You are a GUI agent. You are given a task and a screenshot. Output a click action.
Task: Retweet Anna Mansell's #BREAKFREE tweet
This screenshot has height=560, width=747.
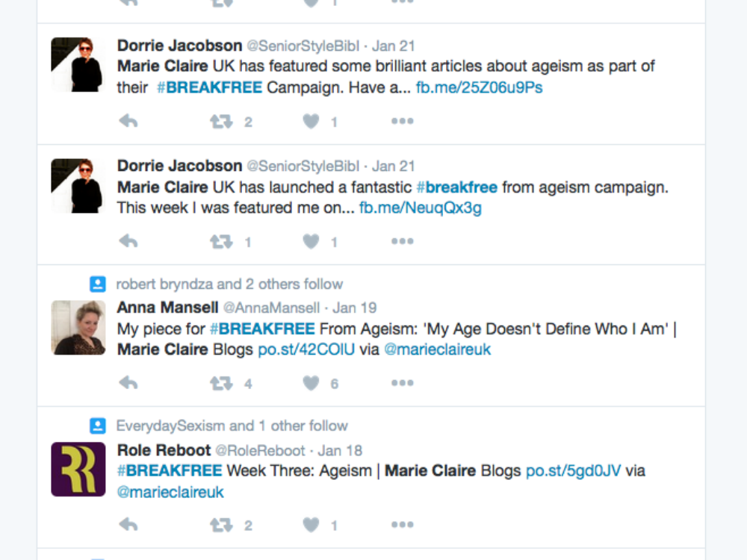coord(221,383)
